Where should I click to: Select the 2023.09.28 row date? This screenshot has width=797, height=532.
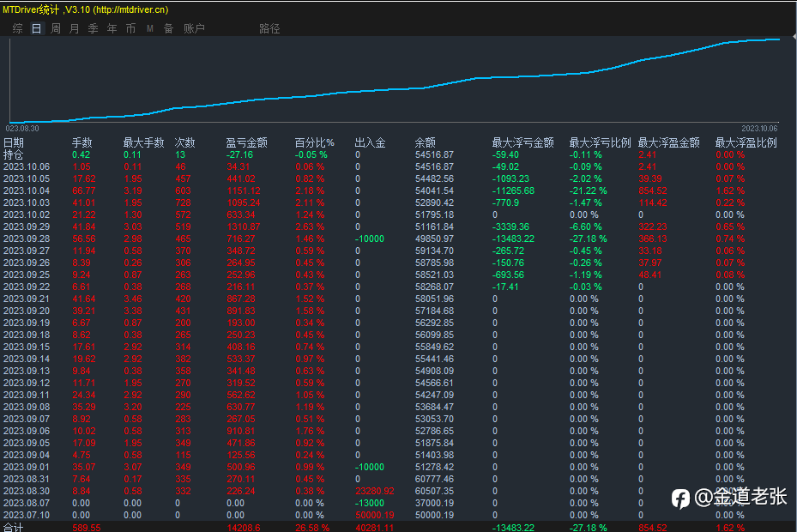coord(27,239)
